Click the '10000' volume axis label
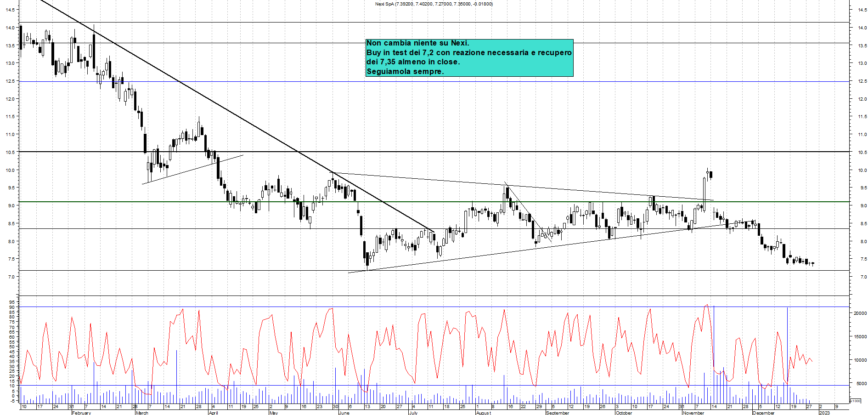Viewport: 868px width, 415px height. (x=860, y=360)
